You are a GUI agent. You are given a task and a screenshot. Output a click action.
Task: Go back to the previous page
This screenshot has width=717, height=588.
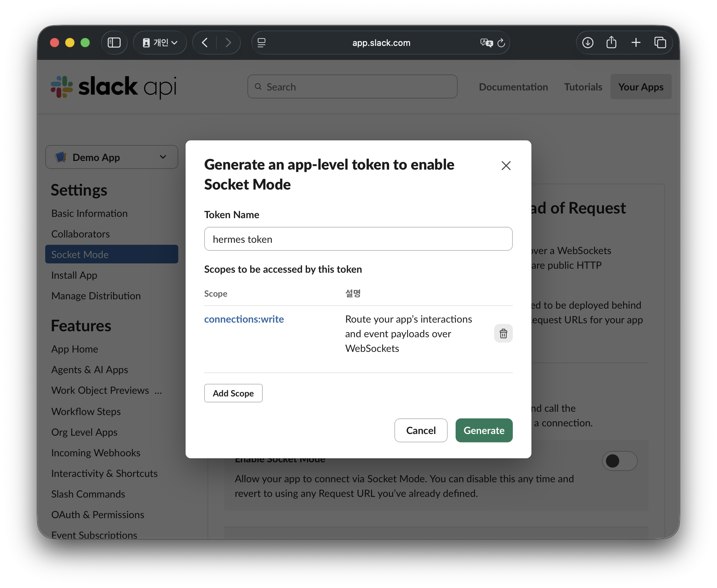point(205,43)
